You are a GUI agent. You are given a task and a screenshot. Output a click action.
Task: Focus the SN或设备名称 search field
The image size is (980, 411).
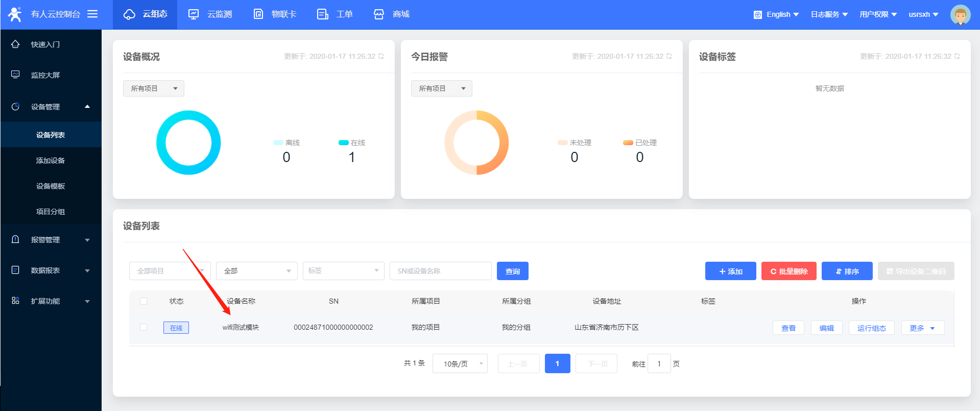click(440, 271)
